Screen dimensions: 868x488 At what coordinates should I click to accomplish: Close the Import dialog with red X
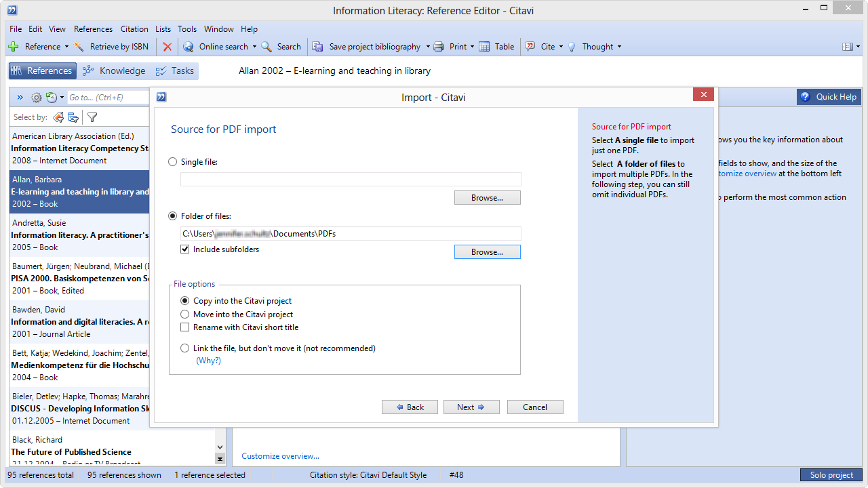point(703,95)
